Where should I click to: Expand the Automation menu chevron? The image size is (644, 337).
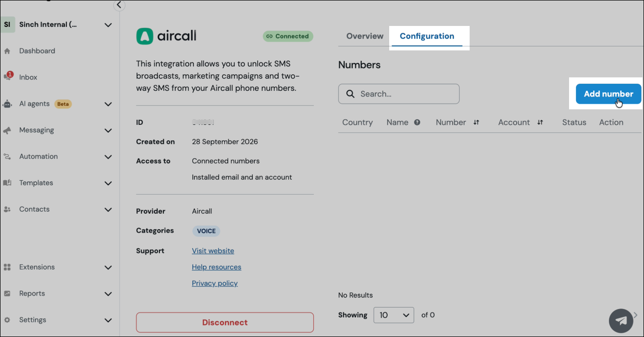pos(108,157)
